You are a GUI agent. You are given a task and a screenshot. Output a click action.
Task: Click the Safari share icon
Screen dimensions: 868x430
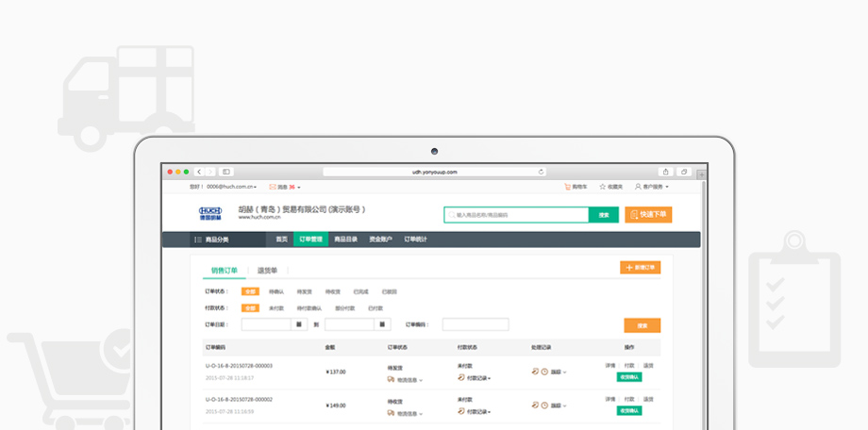[x=666, y=172]
